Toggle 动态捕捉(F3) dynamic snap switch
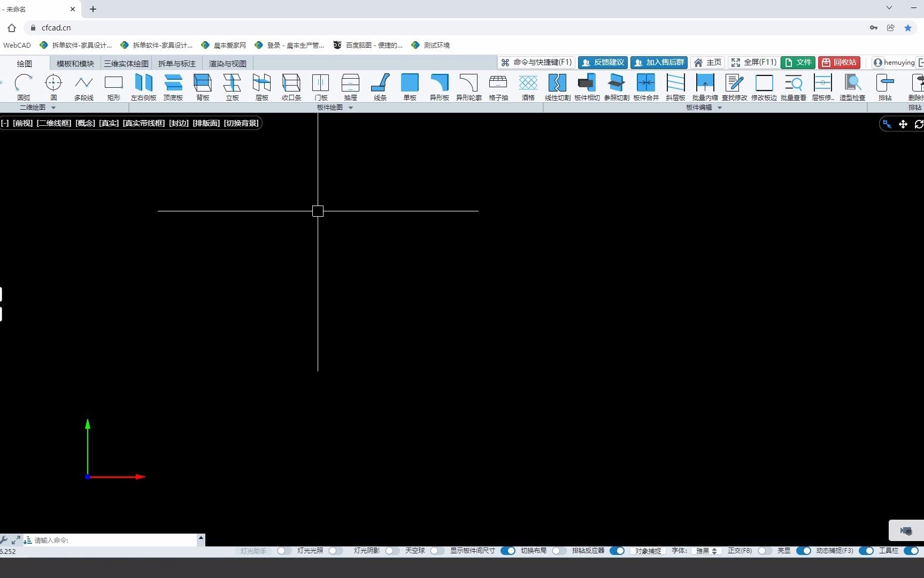 [x=866, y=551]
